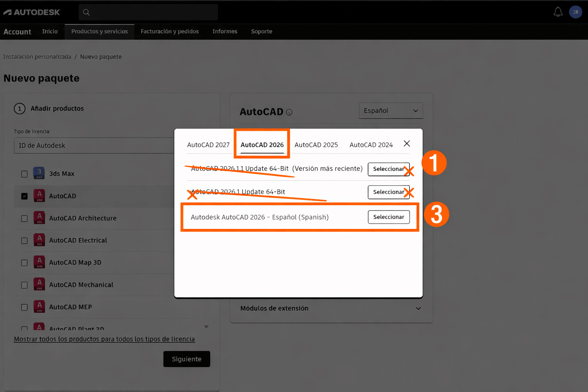Viewport: 588px width, 392px height.
Task: Click the Siguiente button
Action: (186, 359)
